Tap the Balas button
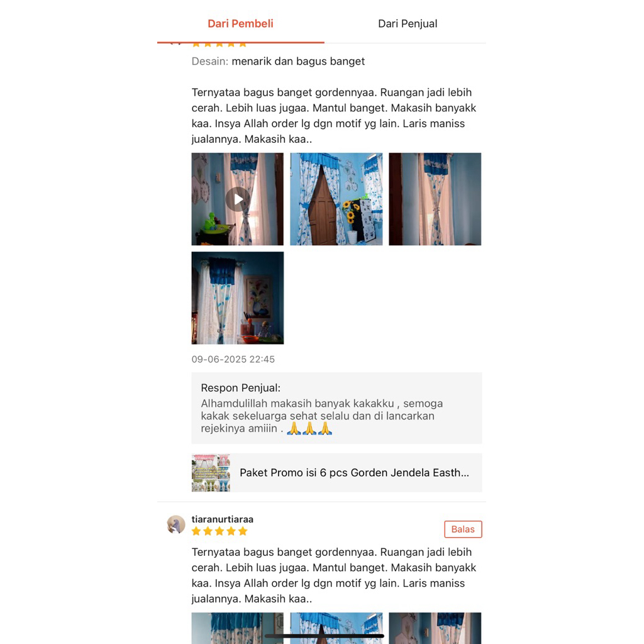 pyautogui.click(x=463, y=529)
